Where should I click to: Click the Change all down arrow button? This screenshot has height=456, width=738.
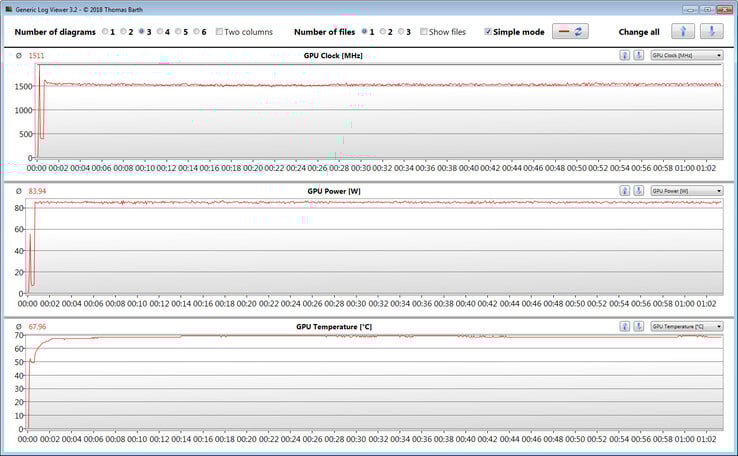pyautogui.click(x=712, y=32)
